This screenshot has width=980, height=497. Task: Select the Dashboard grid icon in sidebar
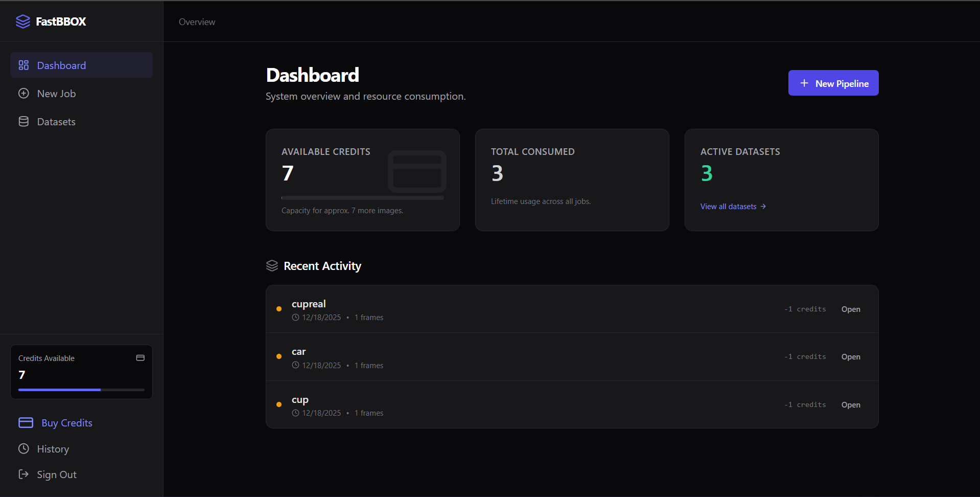click(x=23, y=65)
